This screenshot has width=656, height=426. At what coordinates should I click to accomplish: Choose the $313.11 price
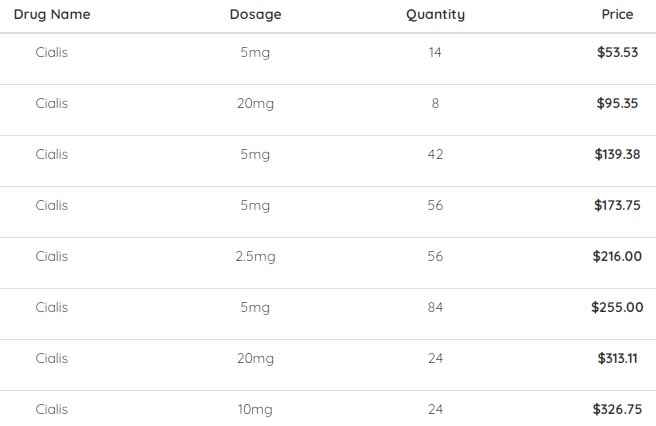click(617, 359)
